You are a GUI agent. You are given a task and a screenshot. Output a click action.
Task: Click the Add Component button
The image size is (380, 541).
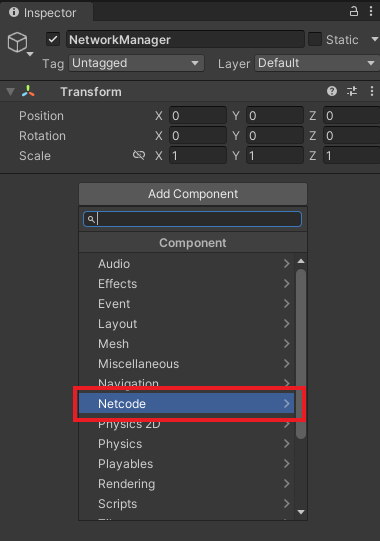193,194
